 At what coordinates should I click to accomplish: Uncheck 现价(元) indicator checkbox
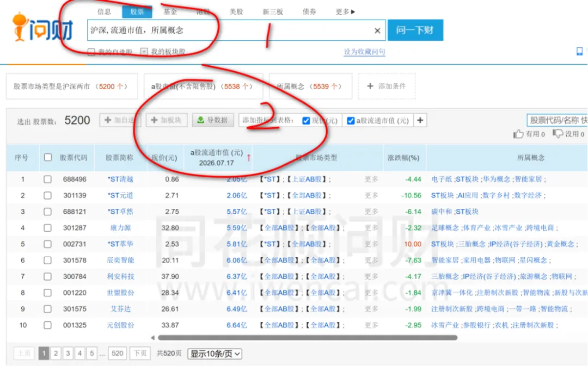coord(306,121)
